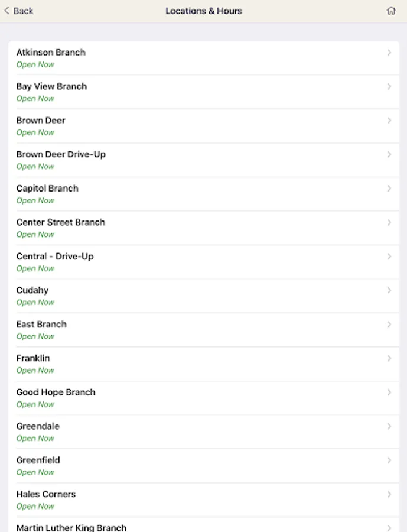Tap Open Now status under Atkinson Branch

(x=35, y=64)
